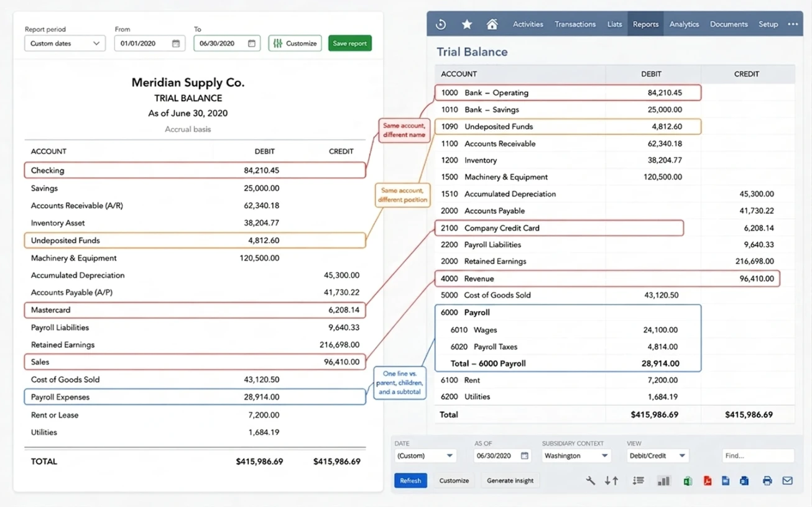This screenshot has height=507, width=812.
Task: Click the green Save report button
Action: pyautogui.click(x=349, y=43)
